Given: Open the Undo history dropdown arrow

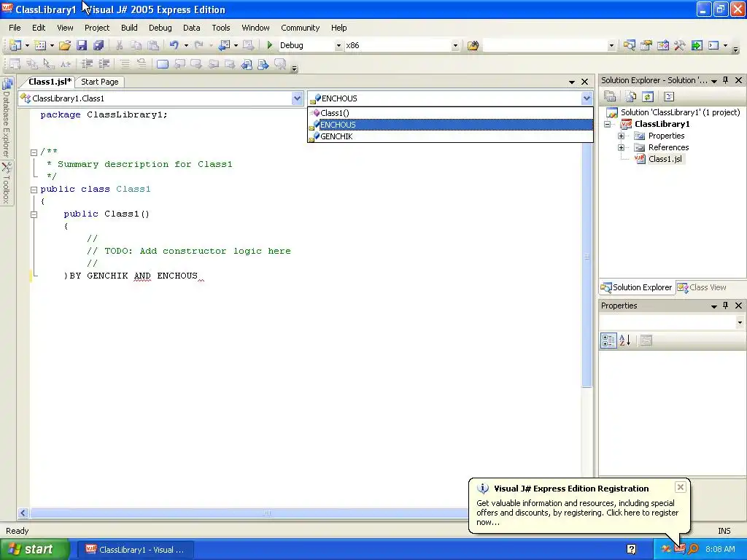Looking at the screenshot, I should point(186,46).
